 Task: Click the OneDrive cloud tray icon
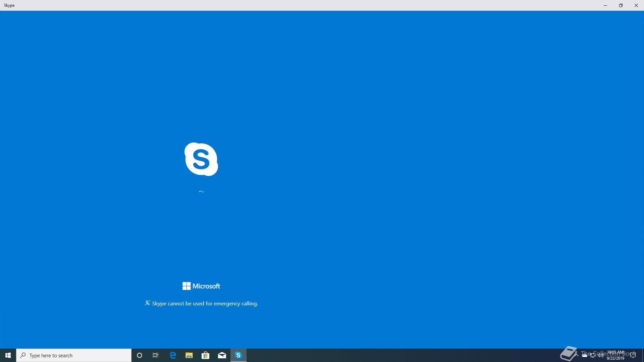(585, 355)
